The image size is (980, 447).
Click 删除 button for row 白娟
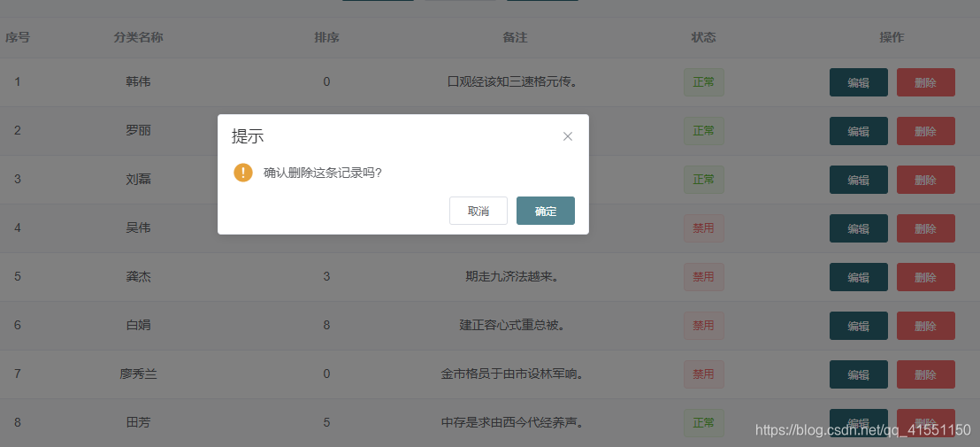click(926, 326)
